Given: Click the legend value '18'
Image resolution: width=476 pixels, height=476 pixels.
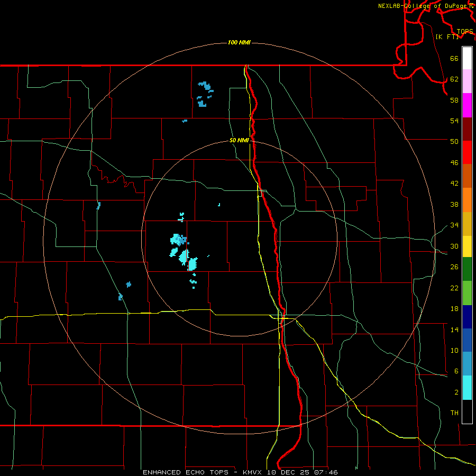Looking at the screenshot, I should [x=454, y=309].
